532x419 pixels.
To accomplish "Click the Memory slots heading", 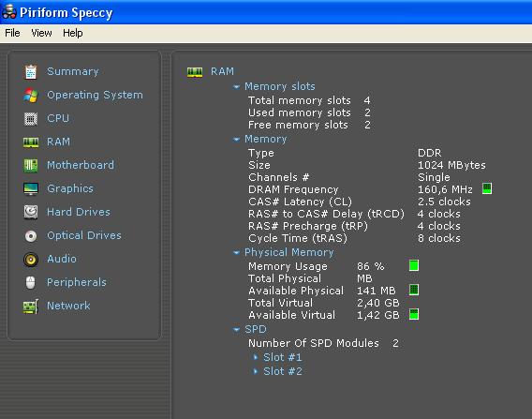I will tap(280, 86).
